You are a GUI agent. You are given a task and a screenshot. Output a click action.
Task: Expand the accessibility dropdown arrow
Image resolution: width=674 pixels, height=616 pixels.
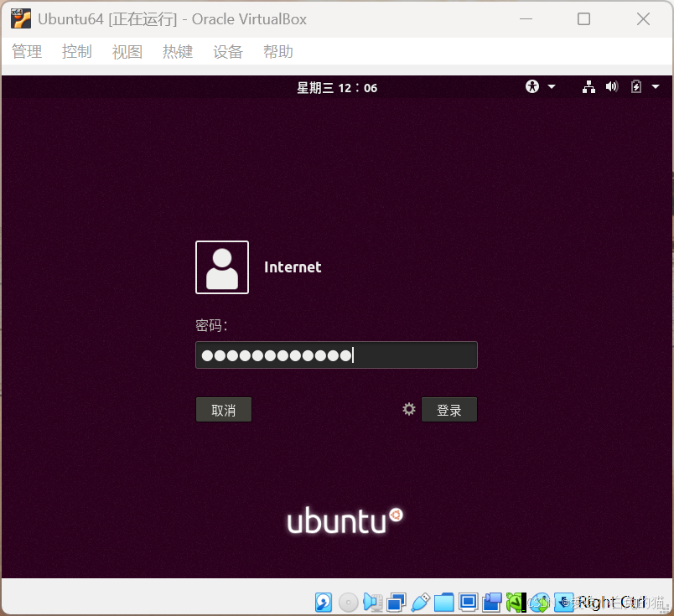pos(552,87)
